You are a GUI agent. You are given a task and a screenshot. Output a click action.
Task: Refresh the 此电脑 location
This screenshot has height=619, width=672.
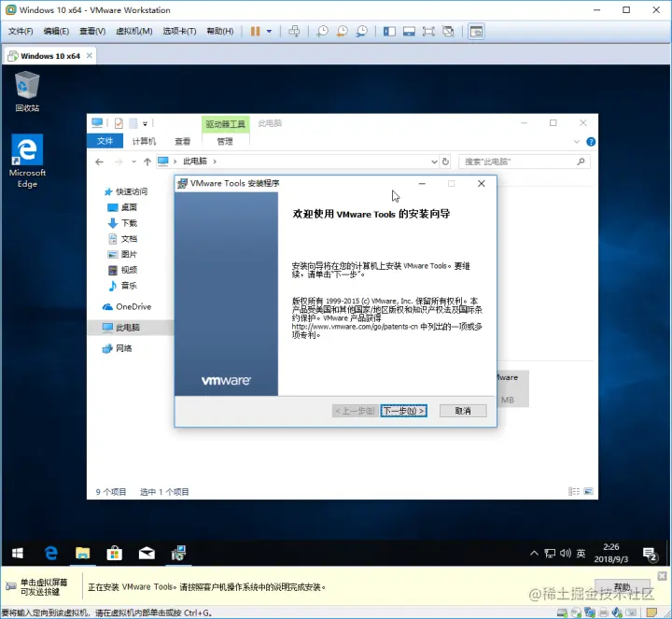pos(446,162)
